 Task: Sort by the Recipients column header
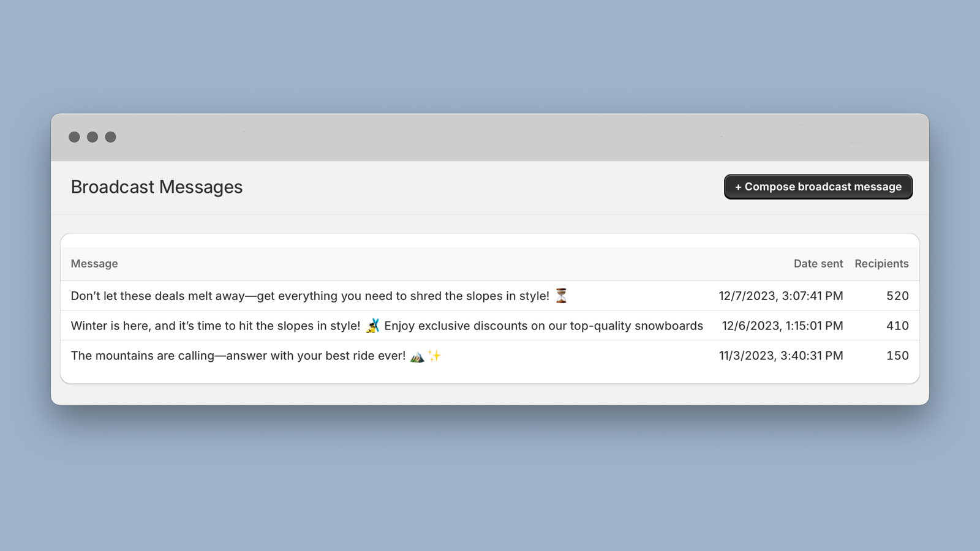881,263
